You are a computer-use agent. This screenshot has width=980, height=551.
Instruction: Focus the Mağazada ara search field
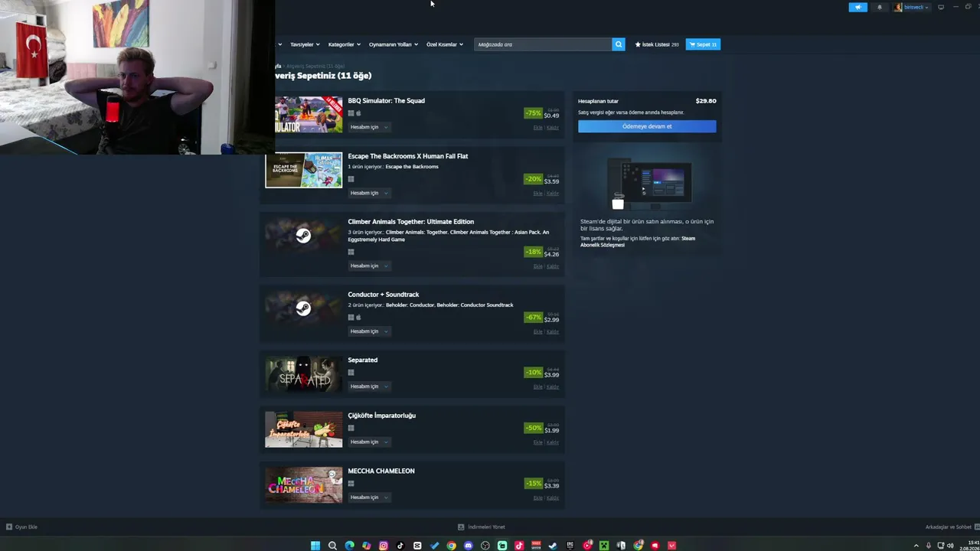pos(543,44)
